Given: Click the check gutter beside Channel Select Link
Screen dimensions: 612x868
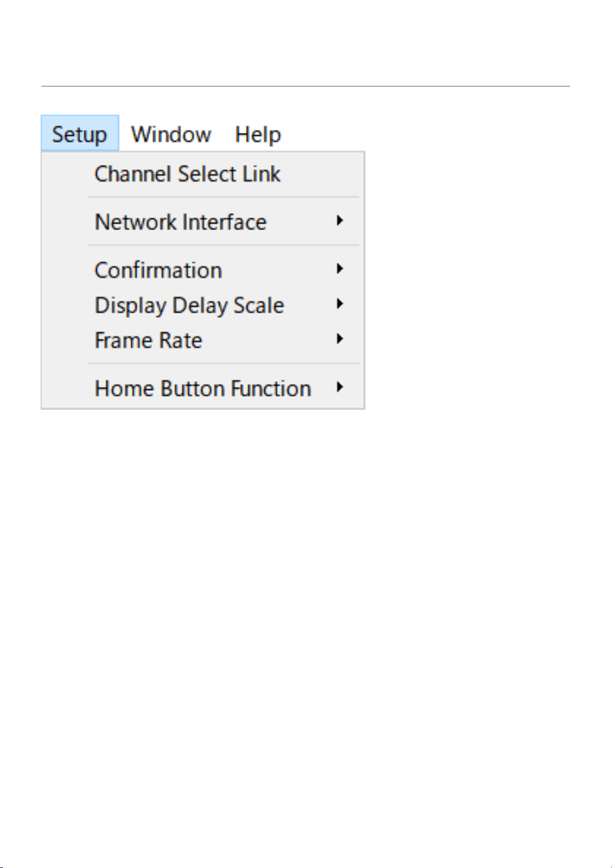Looking at the screenshot, I should pyautogui.click(x=66, y=174).
